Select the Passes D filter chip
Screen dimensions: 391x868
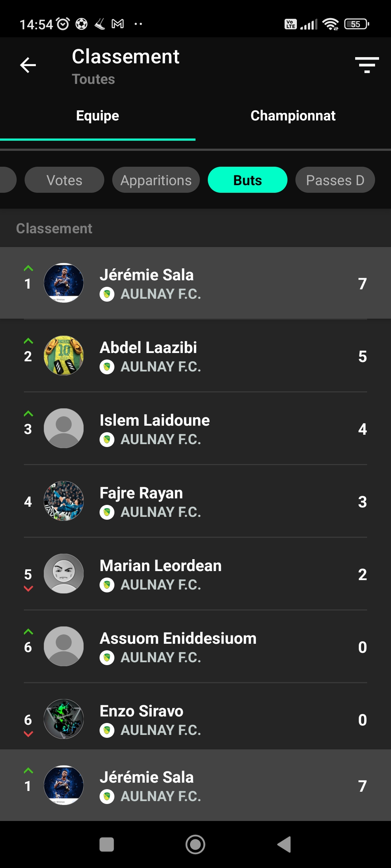tap(335, 180)
